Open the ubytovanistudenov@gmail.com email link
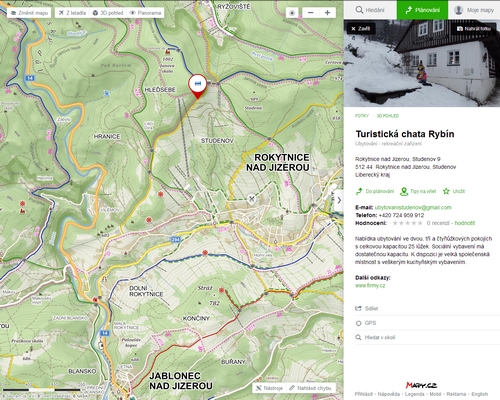This screenshot has width=500, height=400. point(413,207)
